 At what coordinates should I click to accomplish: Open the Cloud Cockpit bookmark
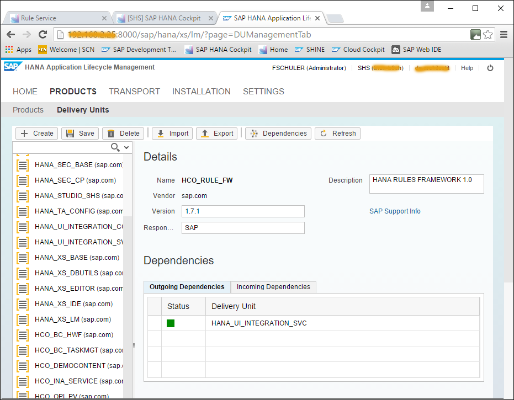(358, 50)
